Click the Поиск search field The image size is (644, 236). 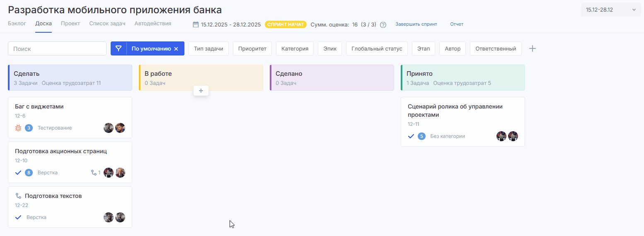click(57, 48)
